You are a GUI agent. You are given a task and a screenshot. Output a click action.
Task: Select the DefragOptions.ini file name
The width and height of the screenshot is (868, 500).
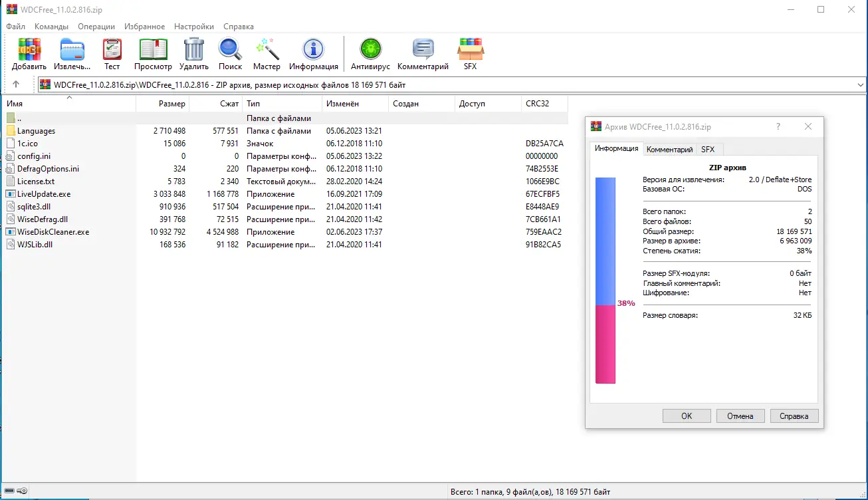point(48,169)
